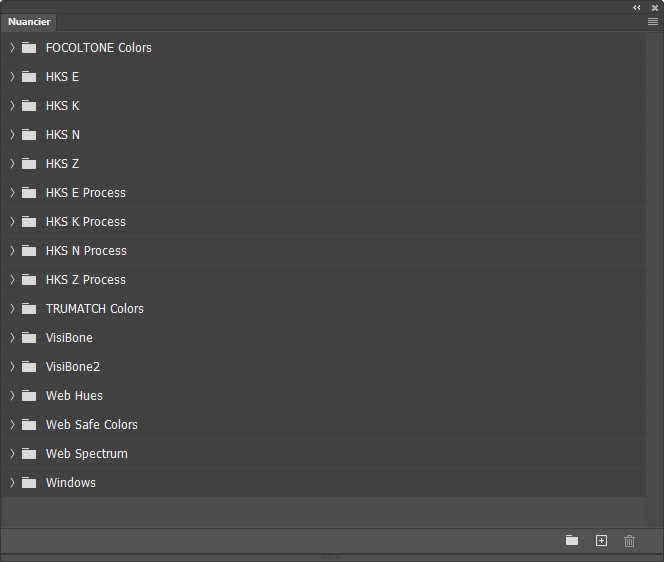The height and width of the screenshot is (562, 664).
Task: Click the HKS Z folder icon
Action: point(29,163)
